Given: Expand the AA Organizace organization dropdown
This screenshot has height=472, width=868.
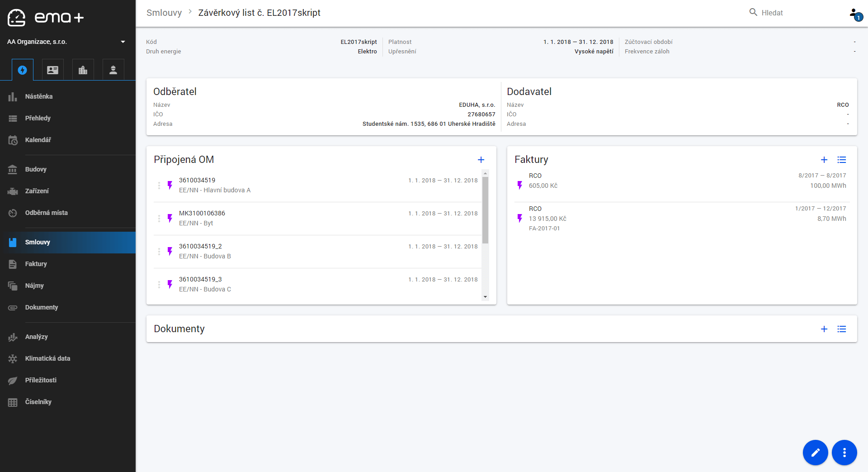Looking at the screenshot, I should (x=123, y=42).
